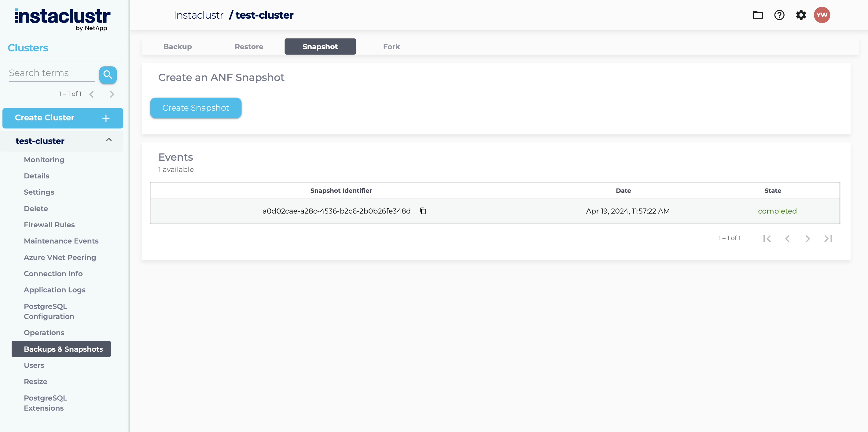
Task: Click the YW user avatar
Action: tap(822, 15)
